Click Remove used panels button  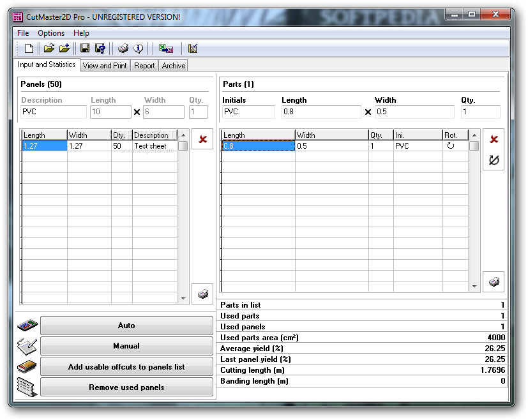point(126,387)
